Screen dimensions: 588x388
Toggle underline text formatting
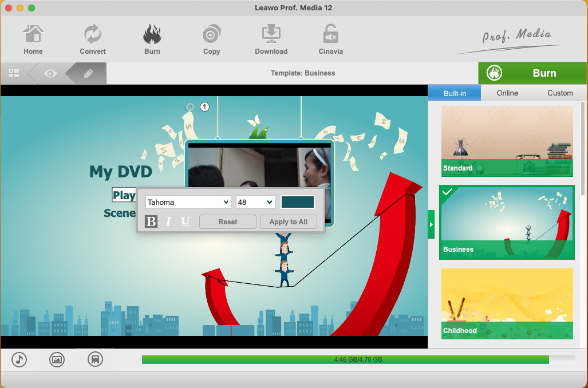point(186,221)
